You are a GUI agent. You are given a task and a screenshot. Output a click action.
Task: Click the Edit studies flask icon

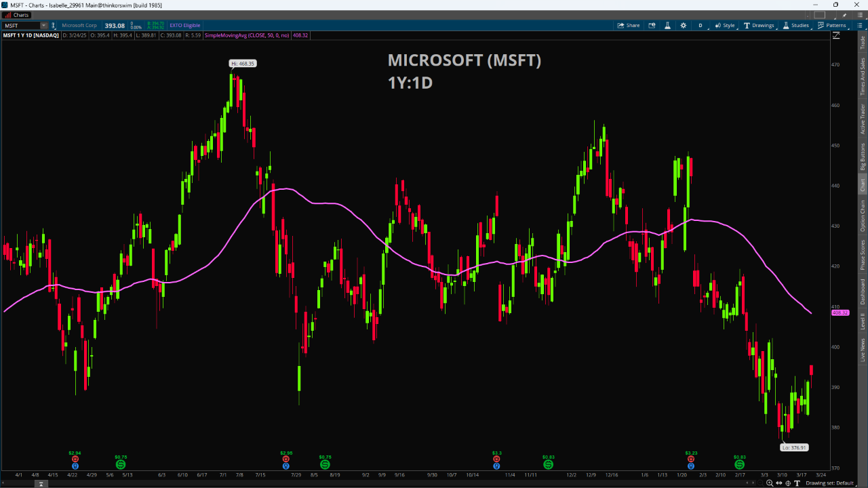(667, 25)
